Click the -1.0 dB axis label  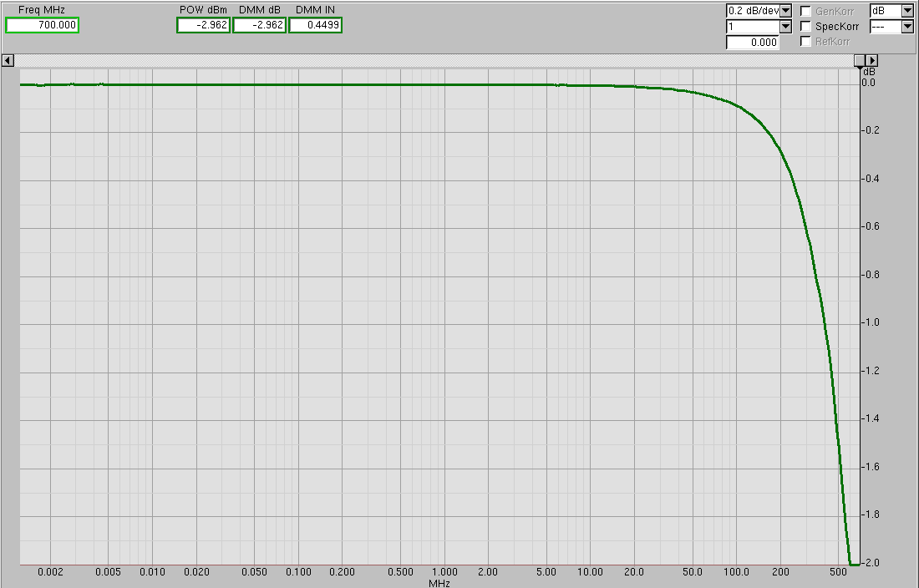(x=871, y=322)
